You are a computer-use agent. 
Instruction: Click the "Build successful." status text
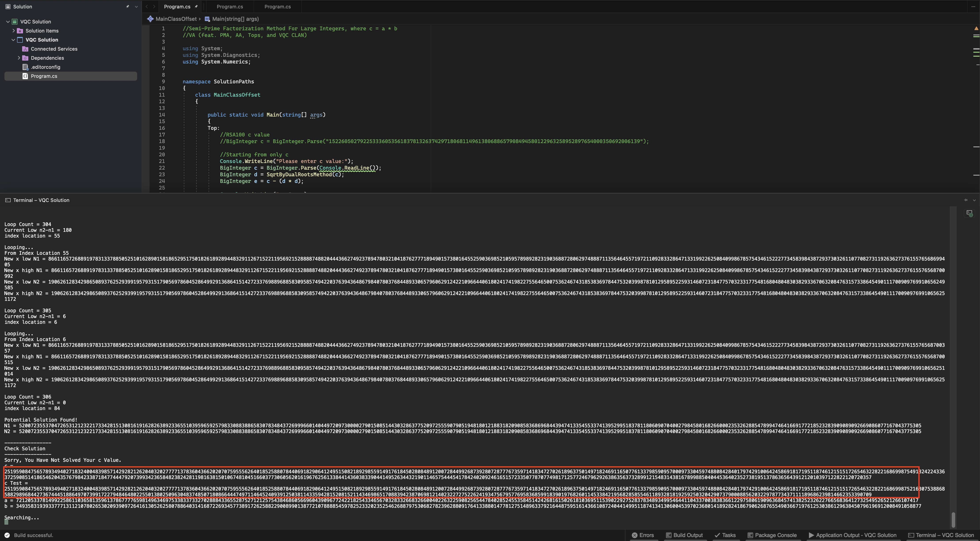[33, 535]
